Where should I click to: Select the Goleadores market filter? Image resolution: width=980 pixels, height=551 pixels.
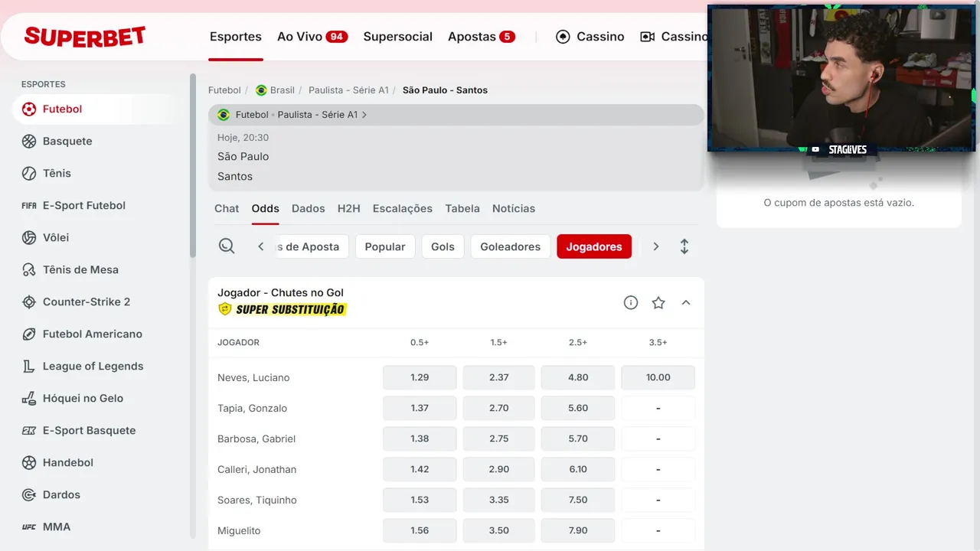pos(511,246)
